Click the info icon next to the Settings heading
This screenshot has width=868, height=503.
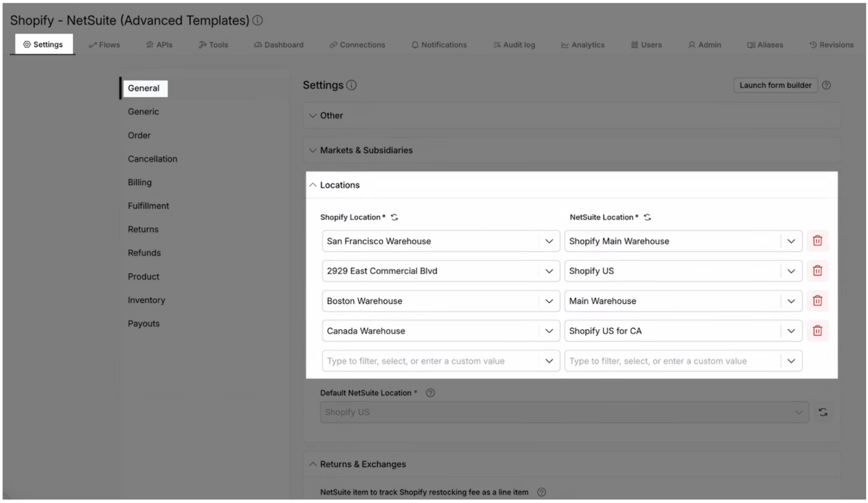coord(351,85)
